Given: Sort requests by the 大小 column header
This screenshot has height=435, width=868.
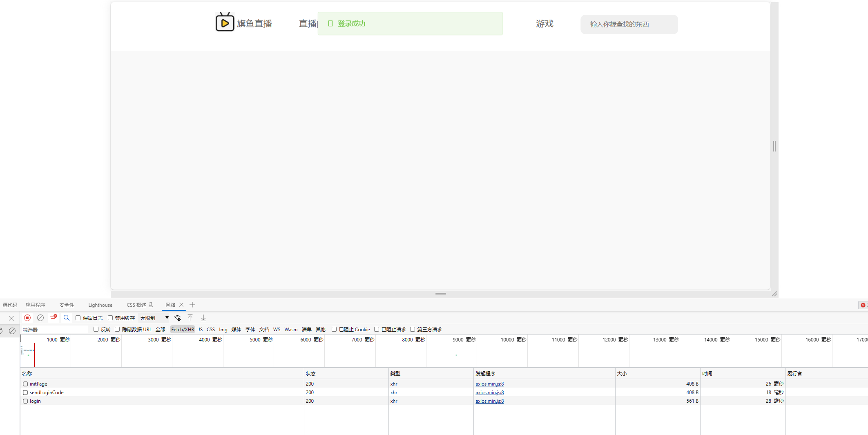Looking at the screenshot, I should [x=658, y=374].
